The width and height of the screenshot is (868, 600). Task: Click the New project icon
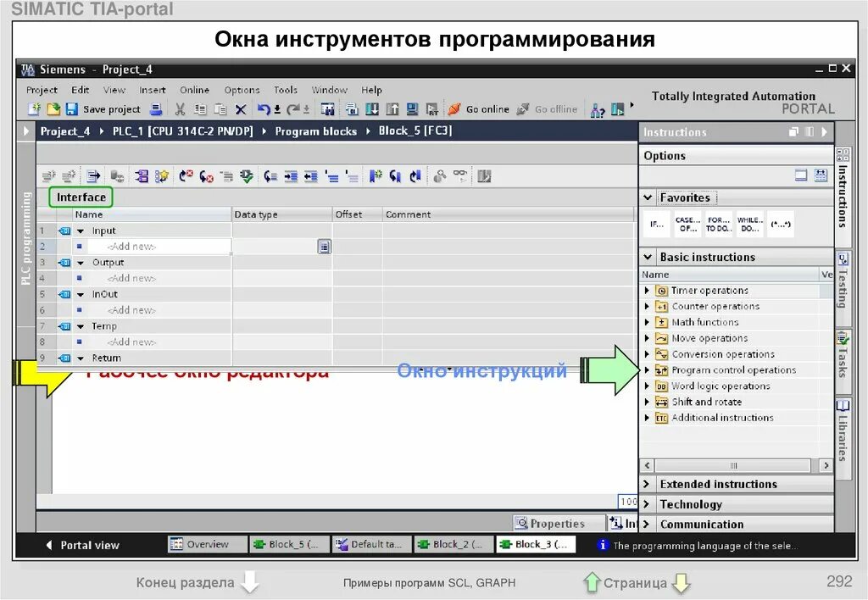point(34,109)
